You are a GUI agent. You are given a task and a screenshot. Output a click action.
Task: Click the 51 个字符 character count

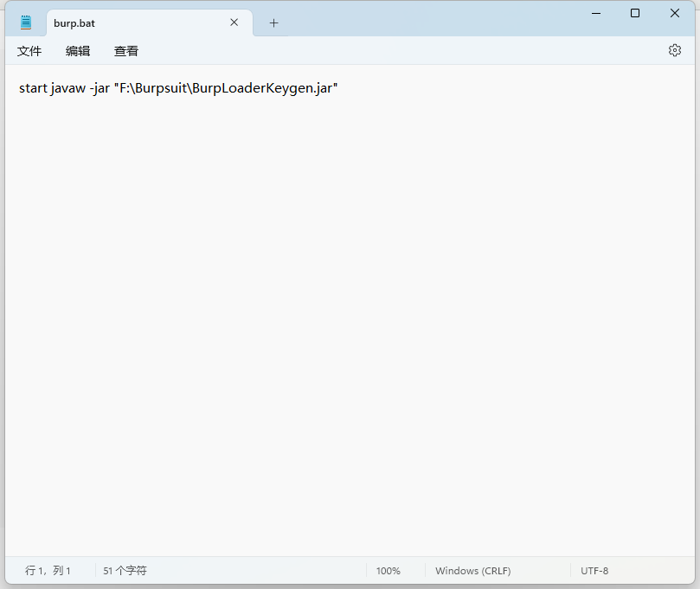click(125, 571)
